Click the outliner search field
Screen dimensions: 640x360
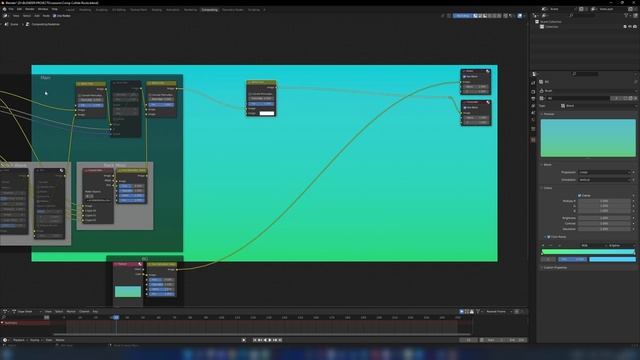(582, 16)
